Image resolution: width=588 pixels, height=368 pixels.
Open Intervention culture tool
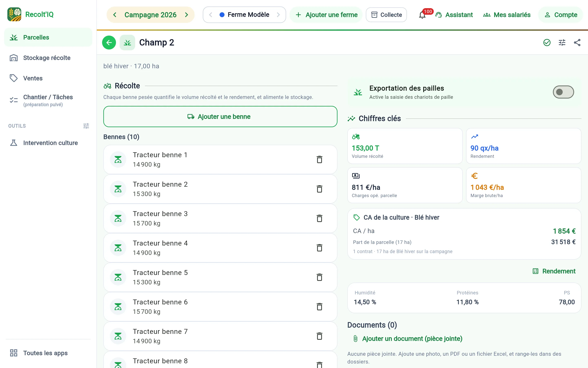click(48, 143)
